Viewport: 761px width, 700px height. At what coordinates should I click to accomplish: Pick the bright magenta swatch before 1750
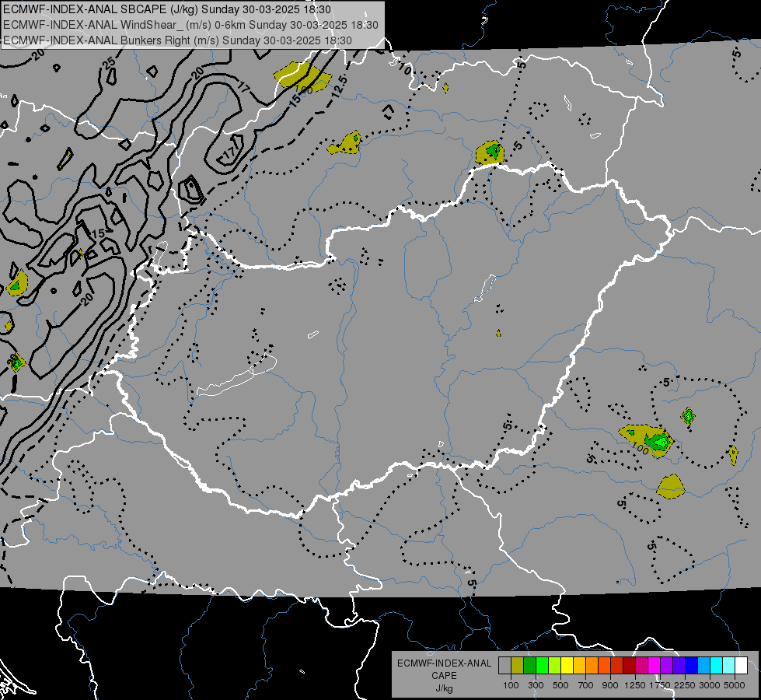[x=654, y=666]
